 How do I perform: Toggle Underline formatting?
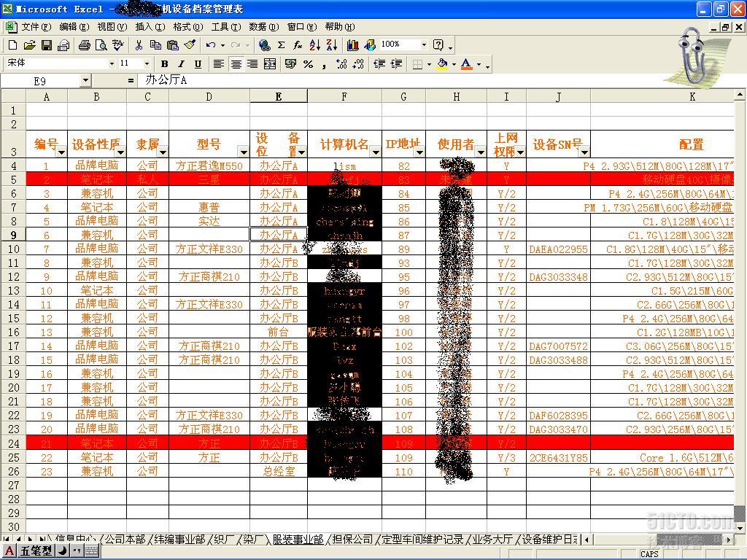[x=198, y=64]
